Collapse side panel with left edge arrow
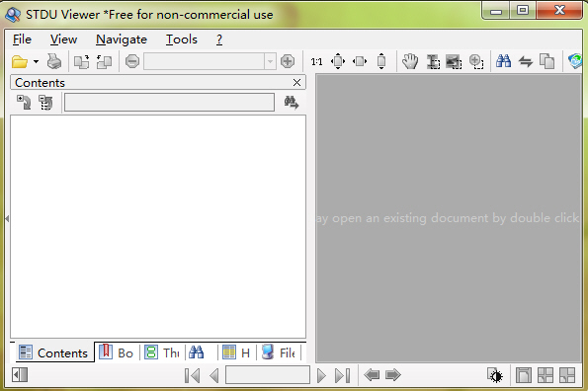588x391 pixels. 7,219
